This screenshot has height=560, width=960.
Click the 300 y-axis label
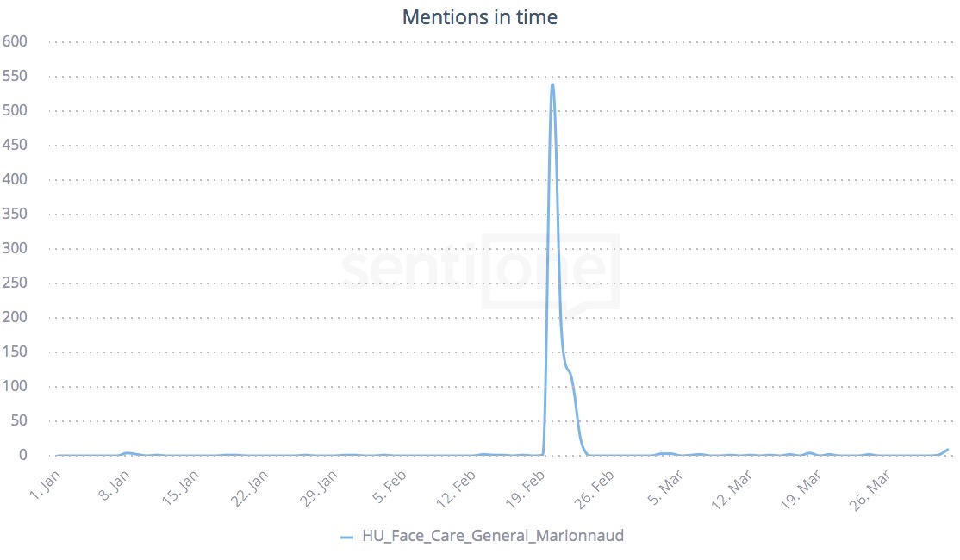point(16,248)
